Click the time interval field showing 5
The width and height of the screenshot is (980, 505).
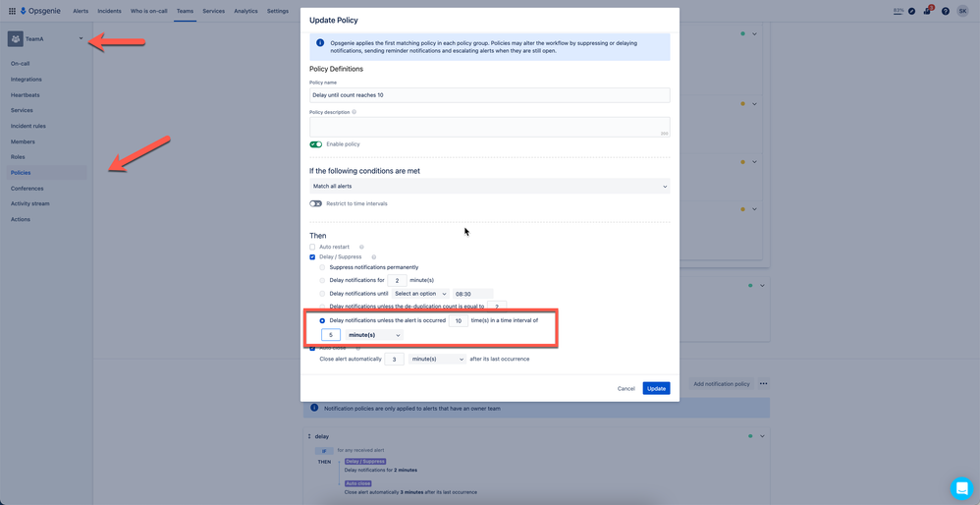click(331, 335)
